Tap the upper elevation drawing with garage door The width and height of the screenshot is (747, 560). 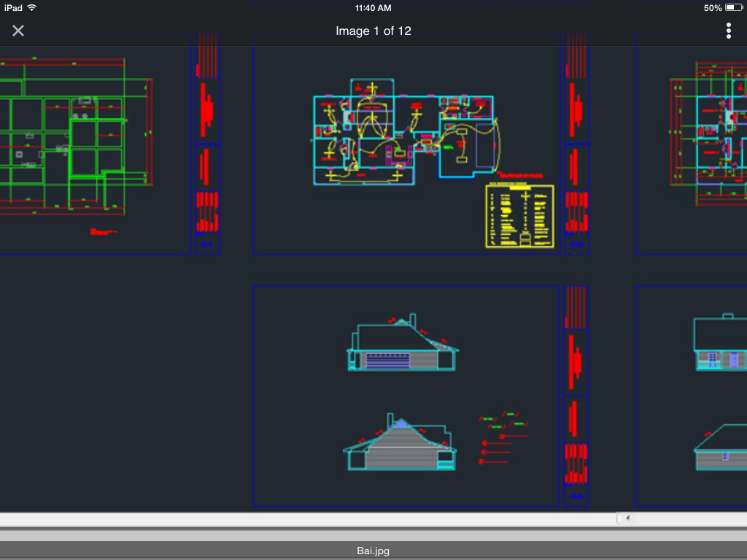tap(402, 346)
